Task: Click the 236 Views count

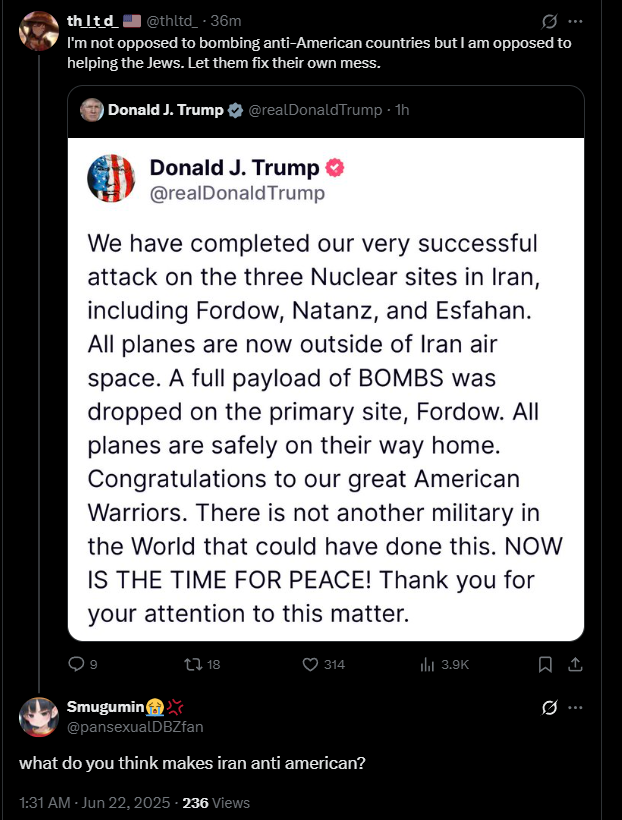Action: pyautogui.click(x=216, y=802)
